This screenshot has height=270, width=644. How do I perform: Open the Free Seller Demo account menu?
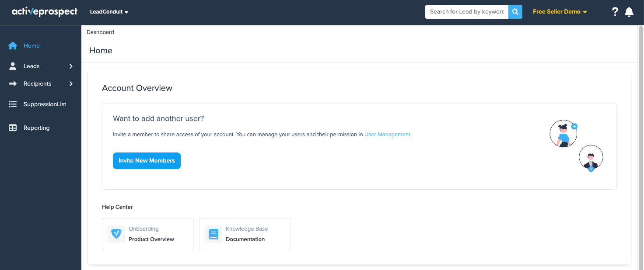click(560, 12)
